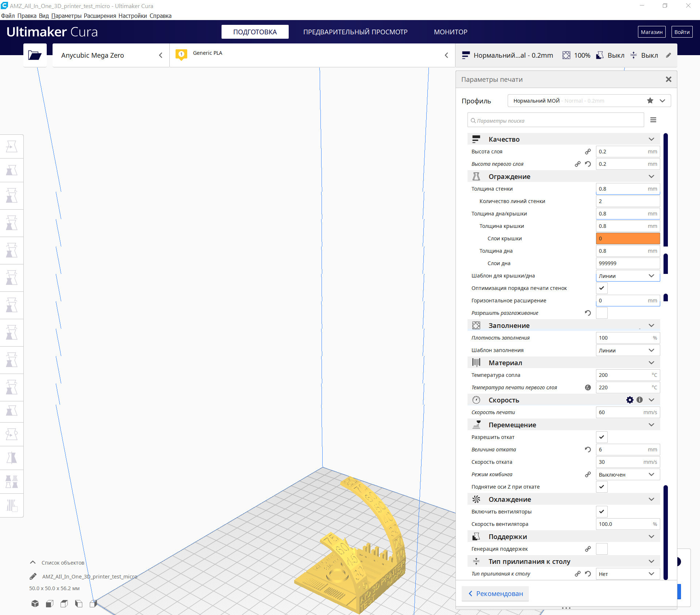This screenshot has height=615, width=700.
Task: Toggle the enable retraction checkbox
Action: click(x=601, y=437)
